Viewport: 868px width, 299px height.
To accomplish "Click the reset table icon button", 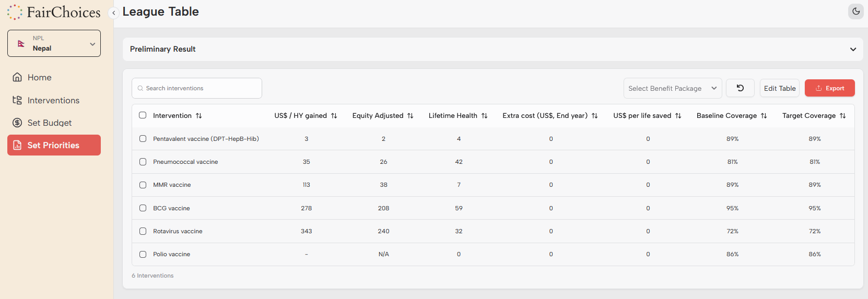I will 740,88.
